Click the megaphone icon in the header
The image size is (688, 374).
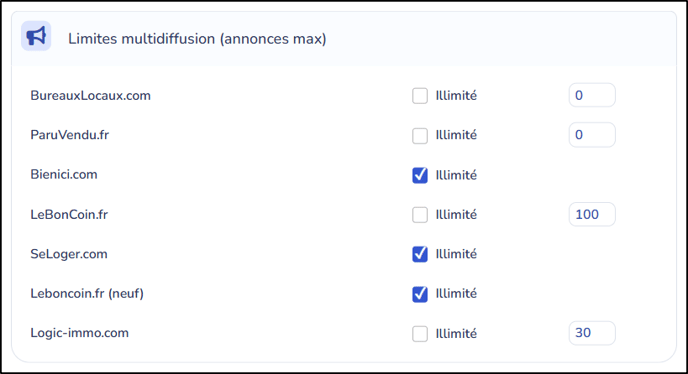[x=36, y=36]
